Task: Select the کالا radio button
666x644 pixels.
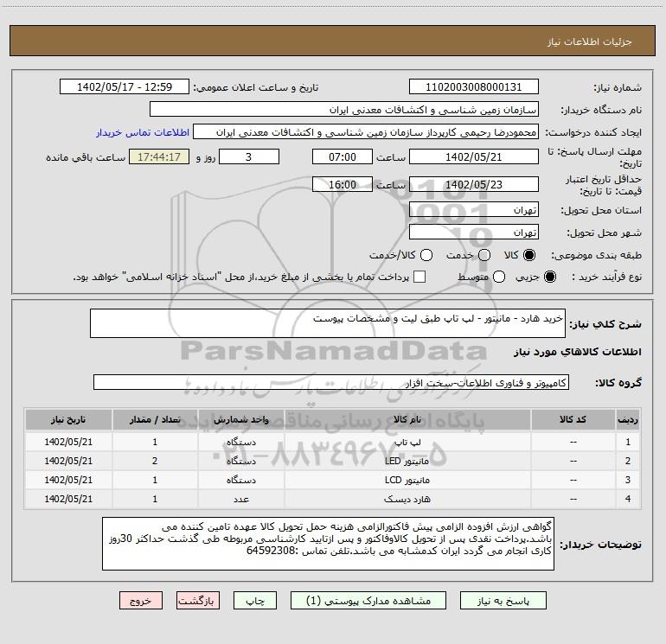Action: pyautogui.click(x=529, y=255)
